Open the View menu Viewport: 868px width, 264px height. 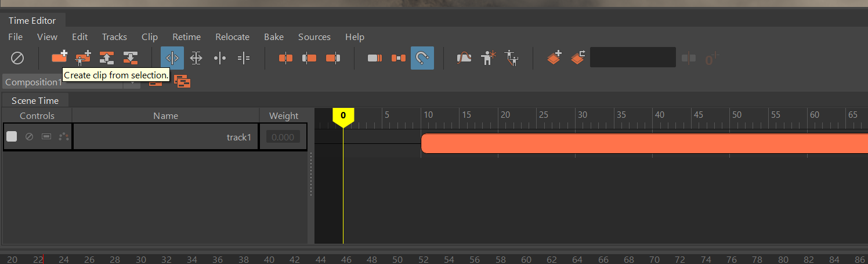[47, 37]
